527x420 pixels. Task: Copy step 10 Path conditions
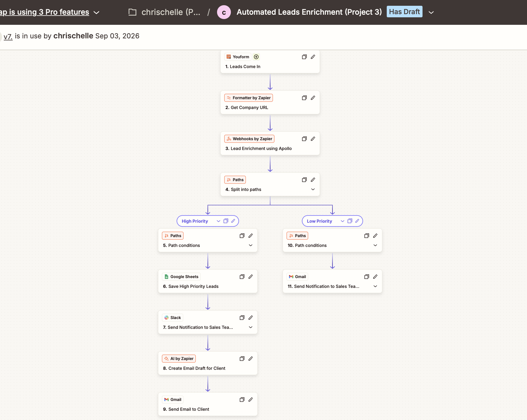click(x=367, y=236)
